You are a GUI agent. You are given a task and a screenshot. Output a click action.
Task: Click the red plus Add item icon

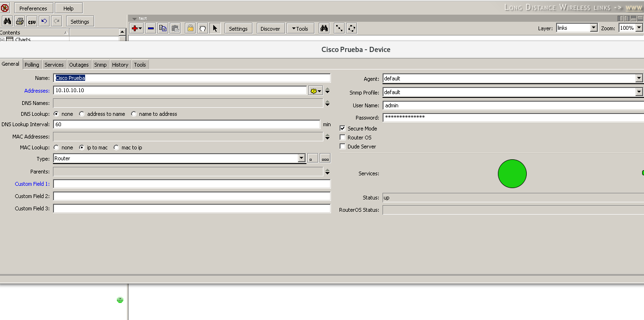pos(135,28)
